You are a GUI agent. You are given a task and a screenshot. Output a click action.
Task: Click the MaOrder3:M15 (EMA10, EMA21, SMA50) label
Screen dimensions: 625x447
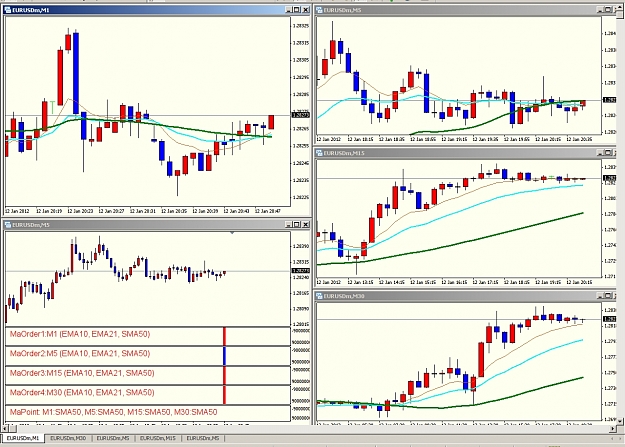click(x=82, y=373)
